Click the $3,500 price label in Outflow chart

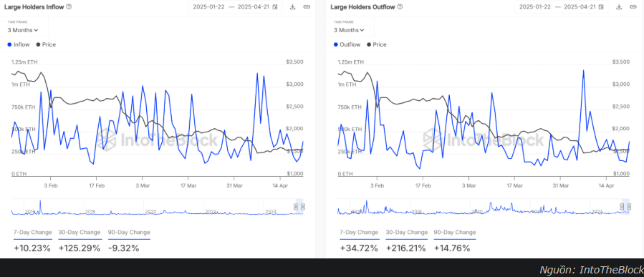[620, 62]
